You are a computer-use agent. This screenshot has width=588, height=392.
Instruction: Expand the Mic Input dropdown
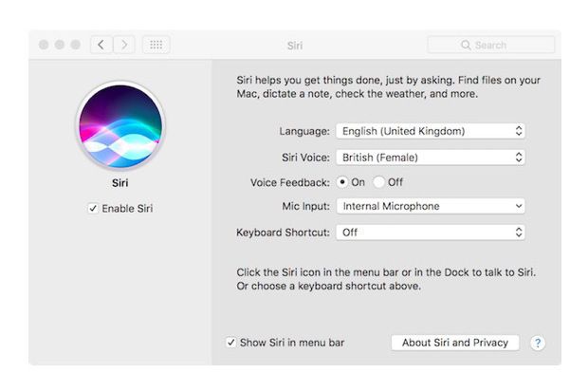point(430,206)
